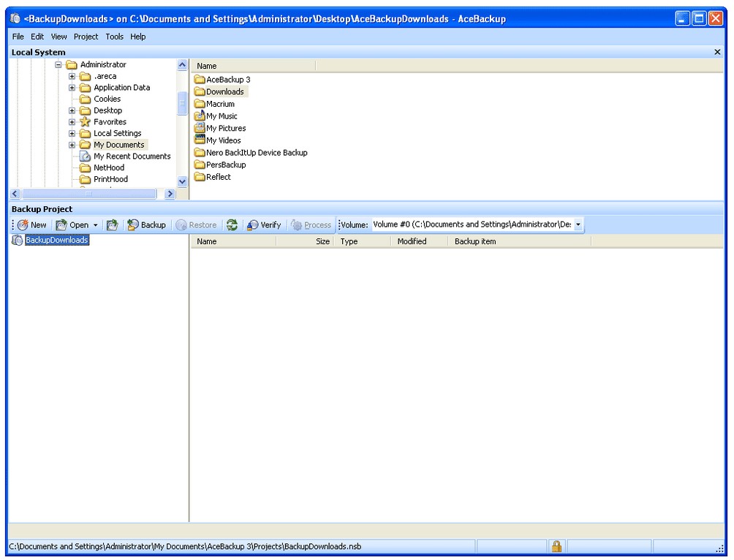
Task: Select the My Pictures folder icon
Action: (200, 128)
